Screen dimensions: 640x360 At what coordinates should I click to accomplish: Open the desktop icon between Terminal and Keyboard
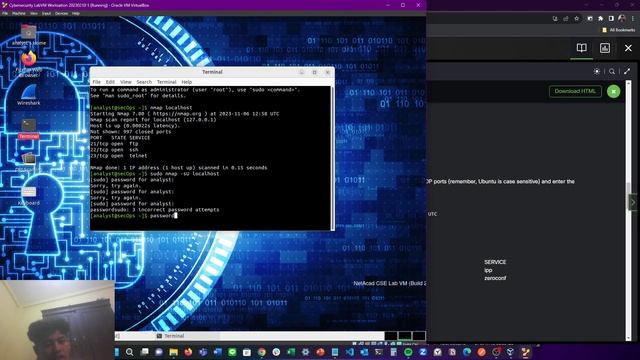(29, 162)
